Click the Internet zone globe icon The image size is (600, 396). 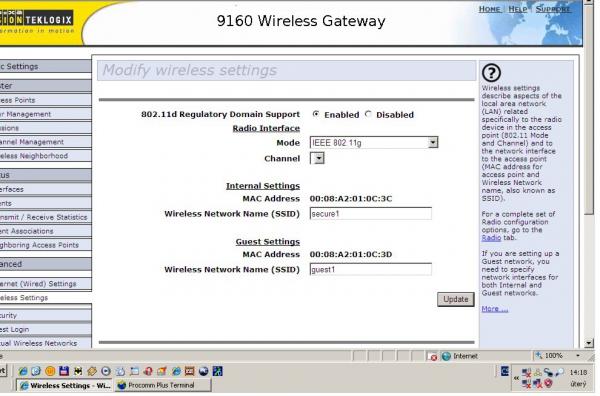point(446,356)
